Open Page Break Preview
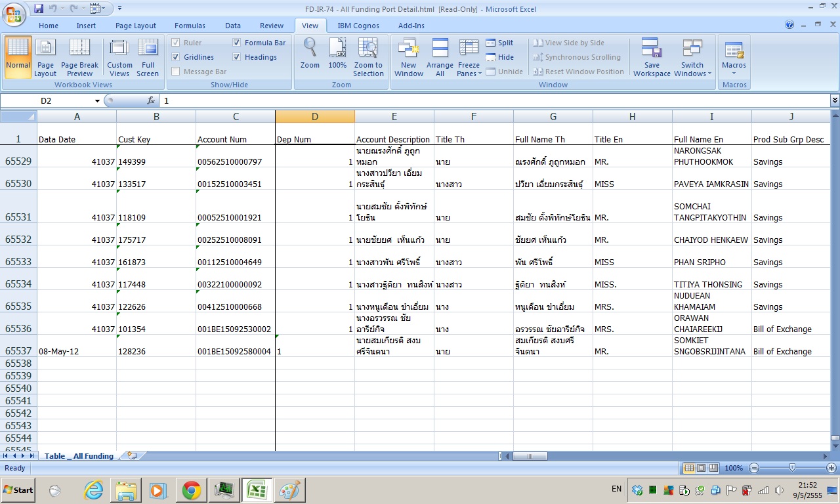840x504 pixels. [79, 57]
